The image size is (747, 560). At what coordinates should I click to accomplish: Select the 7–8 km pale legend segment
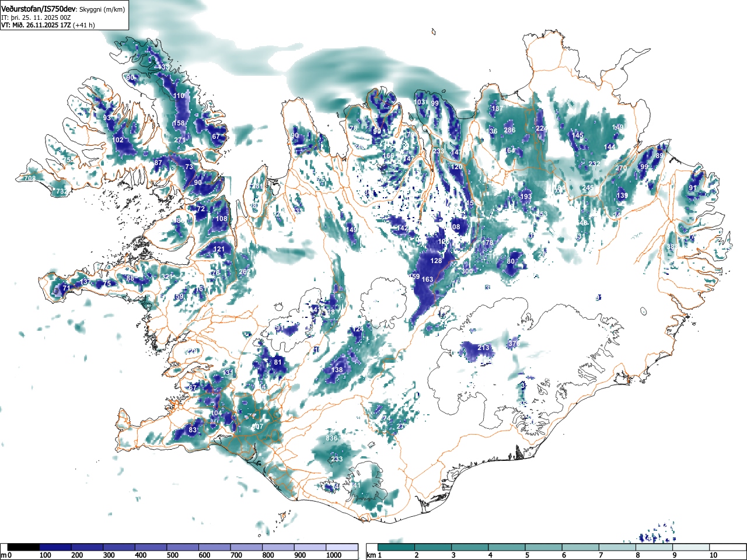617,547
